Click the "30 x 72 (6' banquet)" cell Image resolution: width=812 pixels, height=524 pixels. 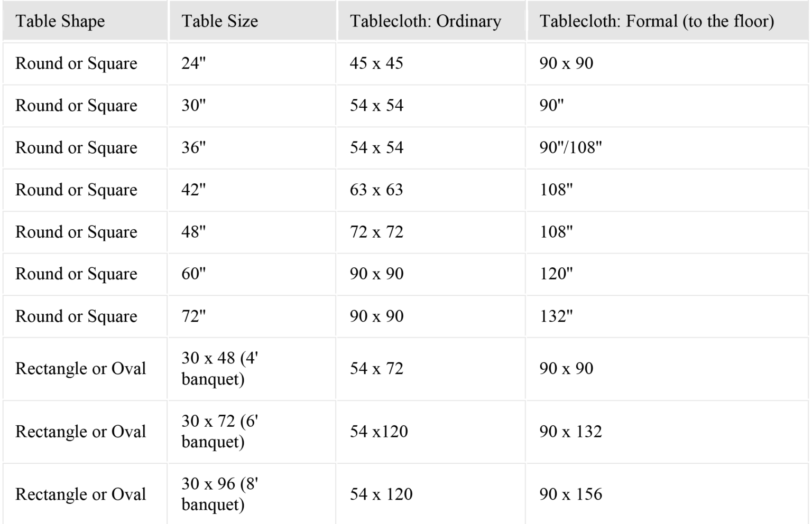(219, 432)
